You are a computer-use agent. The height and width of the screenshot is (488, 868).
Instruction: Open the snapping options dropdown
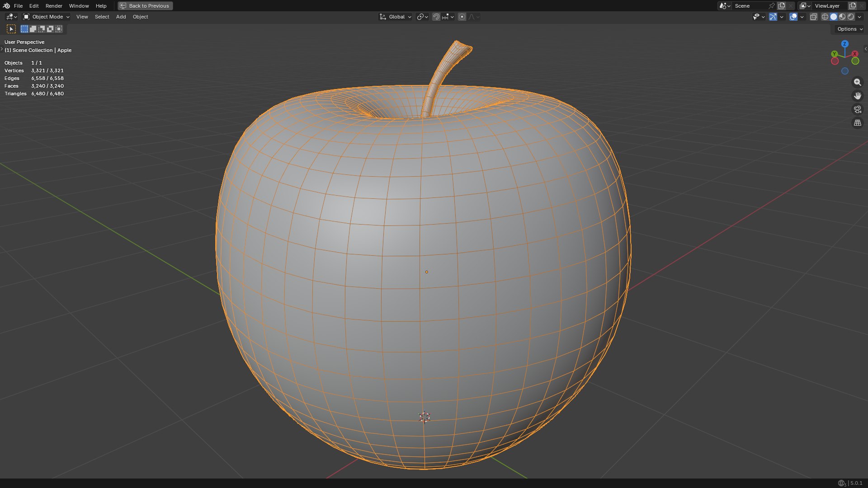click(x=448, y=17)
